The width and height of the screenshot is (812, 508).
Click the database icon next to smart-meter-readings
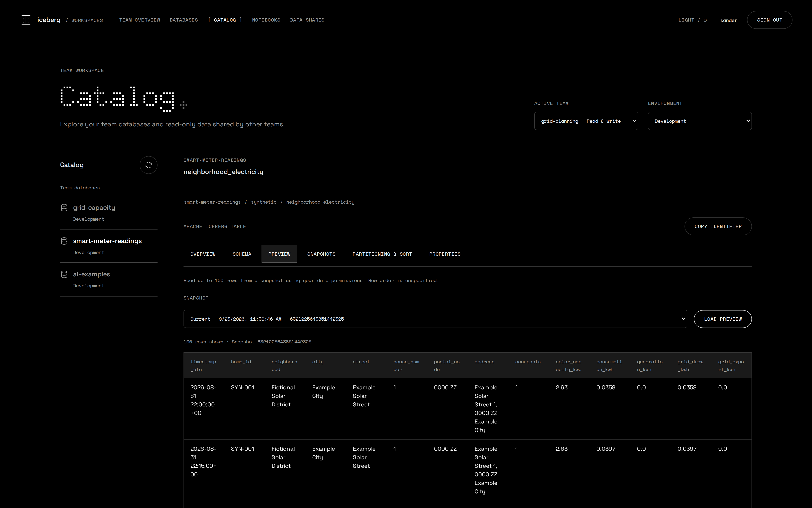(64, 241)
